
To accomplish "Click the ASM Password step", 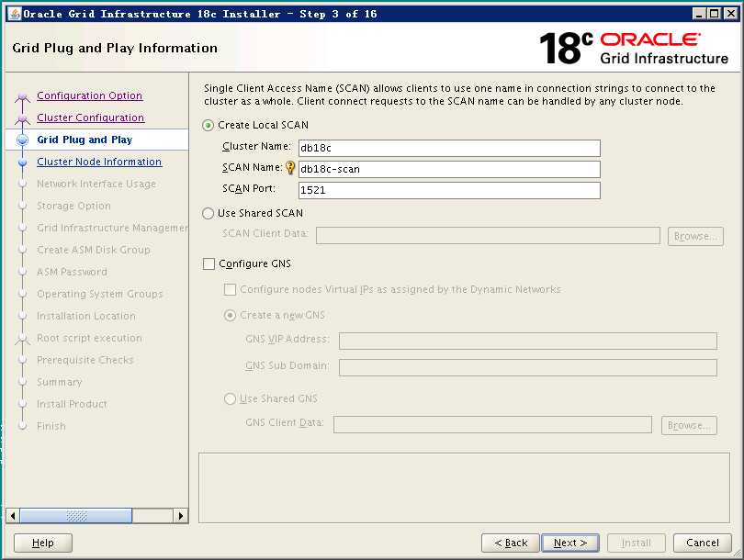I will [x=73, y=272].
